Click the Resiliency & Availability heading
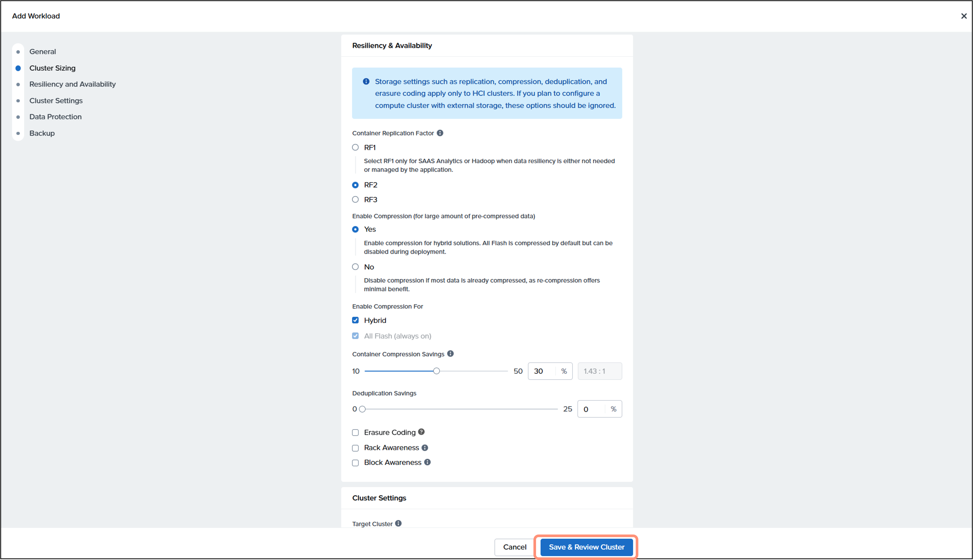This screenshot has height=560, width=973. 392,45
